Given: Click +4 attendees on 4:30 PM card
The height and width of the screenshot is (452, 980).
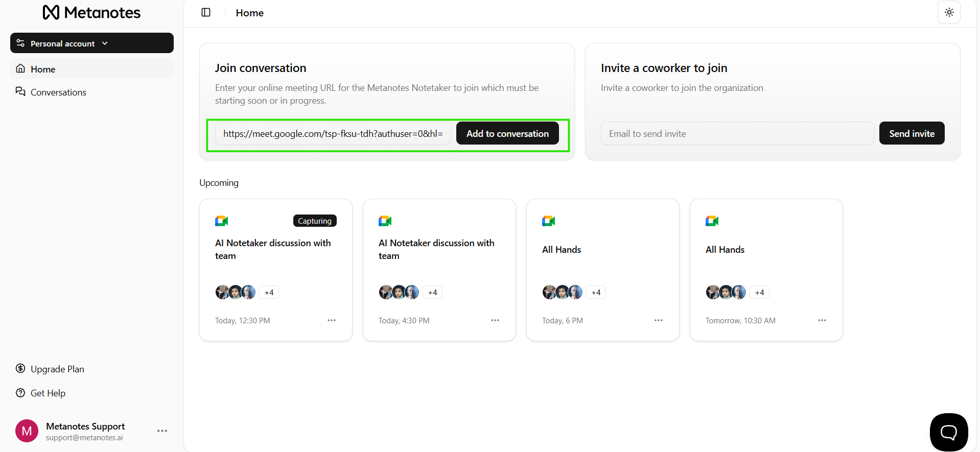Looking at the screenshot, I should coord(432,292).
